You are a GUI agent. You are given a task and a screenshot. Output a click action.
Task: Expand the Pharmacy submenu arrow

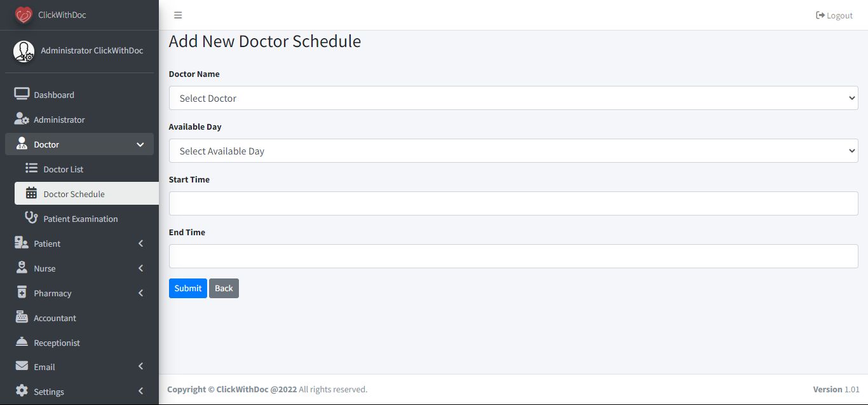[x=140, y=293]
